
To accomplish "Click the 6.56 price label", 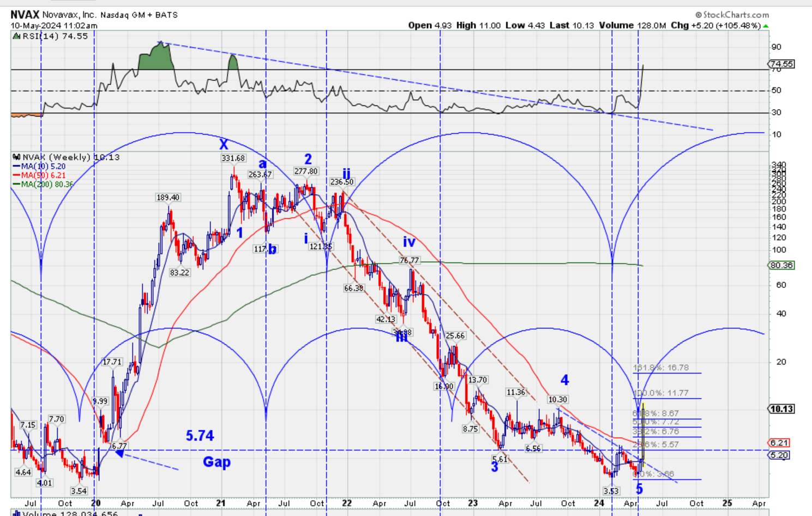I will point(533,448).
